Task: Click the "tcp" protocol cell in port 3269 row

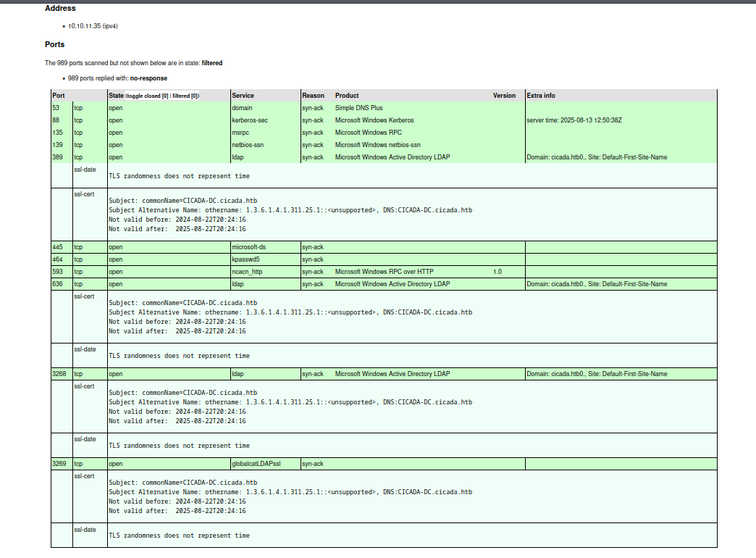Action: (x=79, y=464)
